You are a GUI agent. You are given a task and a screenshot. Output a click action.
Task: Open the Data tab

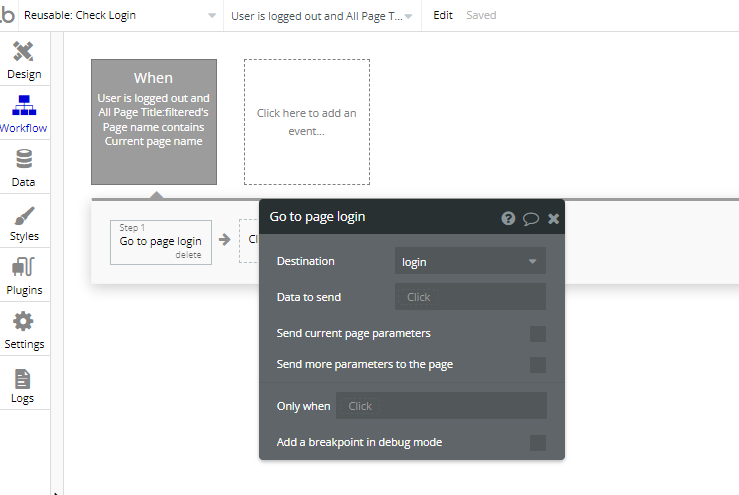pyautogui.click(x=24, y=168)
